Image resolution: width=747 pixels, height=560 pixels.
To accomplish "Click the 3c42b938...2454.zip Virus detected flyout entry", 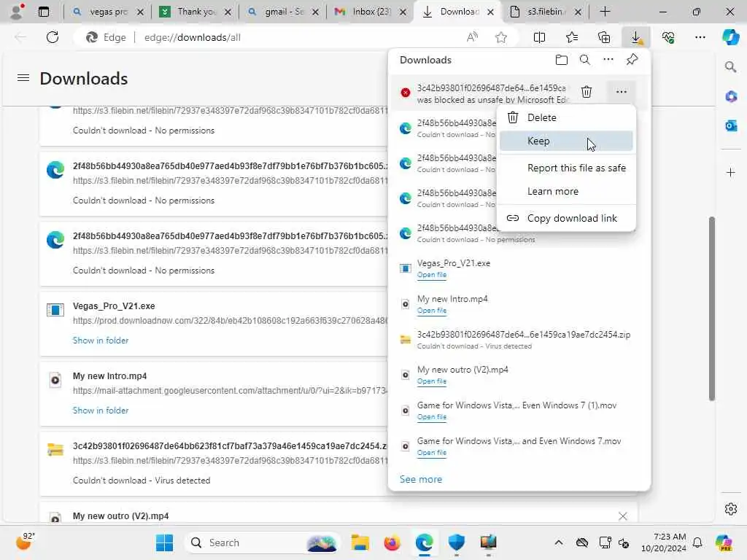I will [519, 340].
